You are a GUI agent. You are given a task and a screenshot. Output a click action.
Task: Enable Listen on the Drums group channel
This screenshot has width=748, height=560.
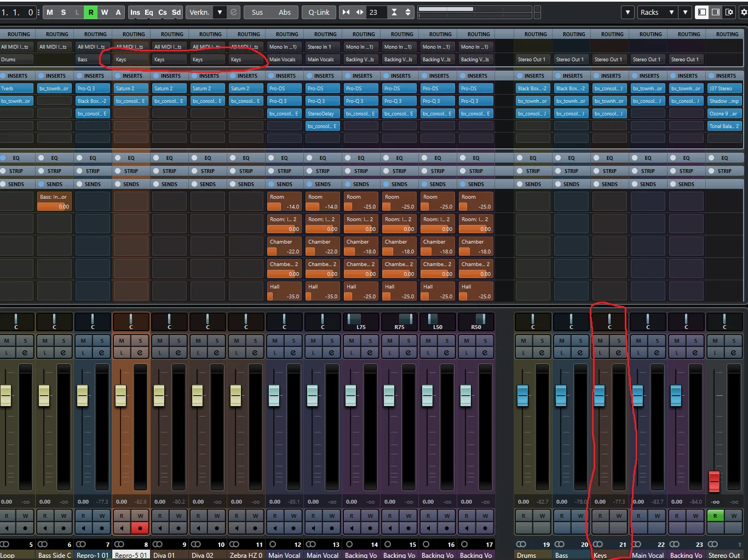(x=523, y=353)
